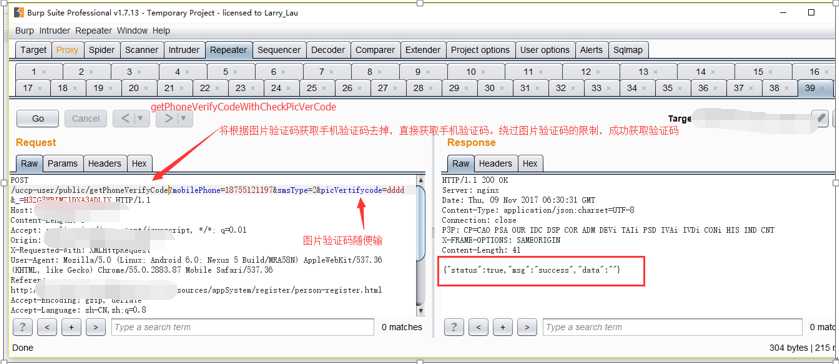Click the response plus button
The image size is (839, 364).
[503, 327]
